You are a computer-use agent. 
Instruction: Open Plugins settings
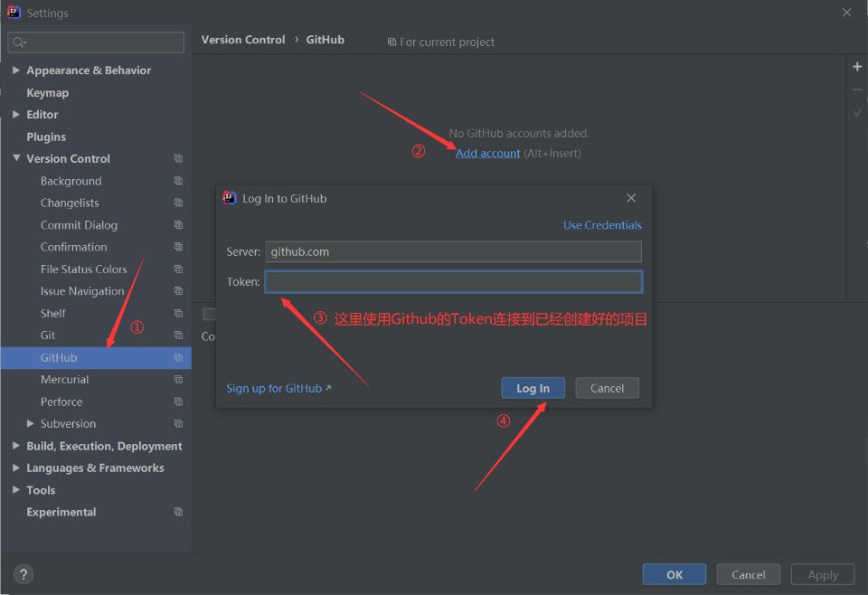[46, 137]
